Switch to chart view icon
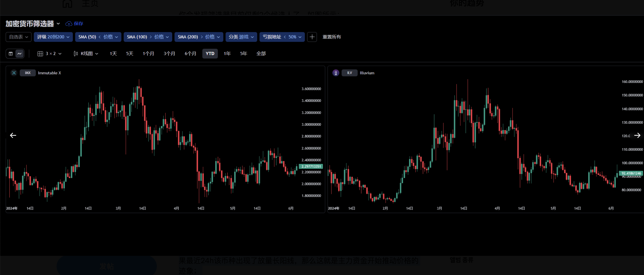 coord(20,54)
